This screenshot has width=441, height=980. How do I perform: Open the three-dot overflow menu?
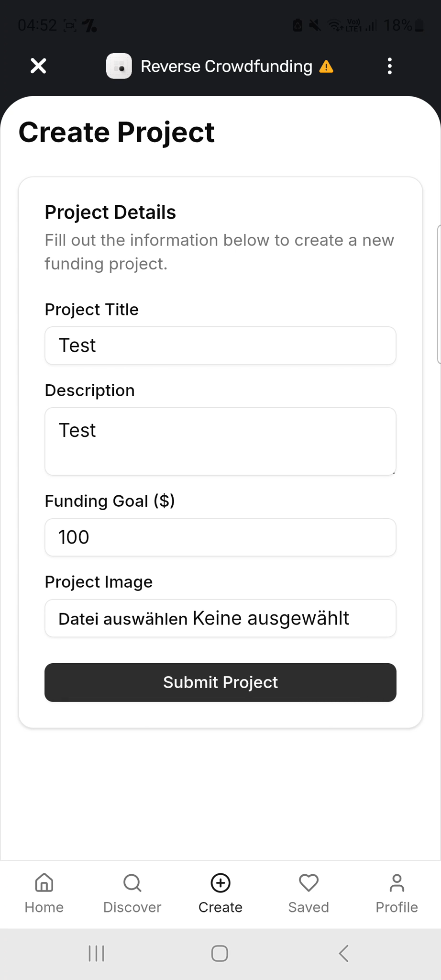click(390, 66)
